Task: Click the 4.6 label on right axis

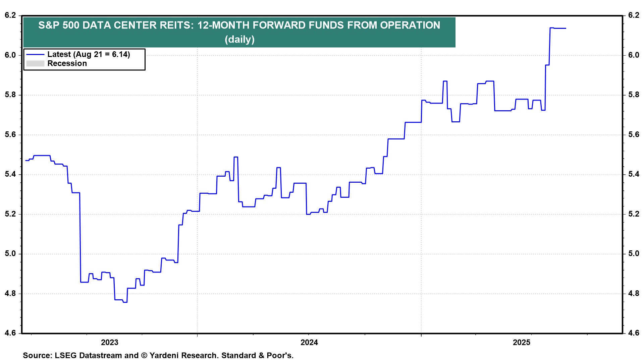Action: coord(634,333)
